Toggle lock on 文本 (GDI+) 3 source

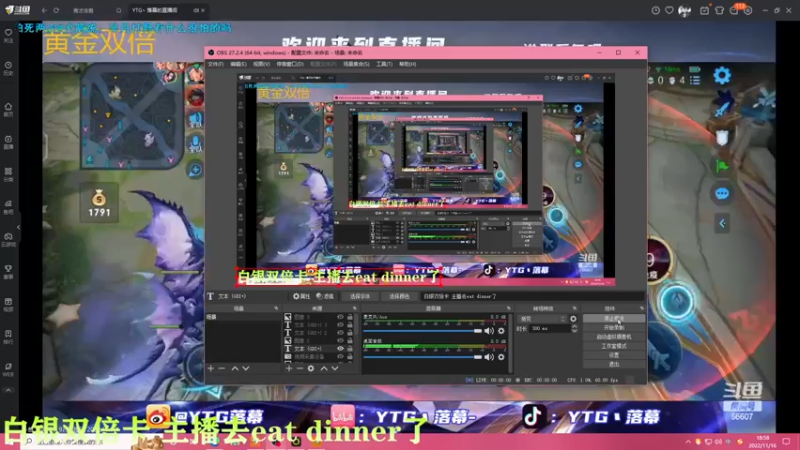(350, 325)
